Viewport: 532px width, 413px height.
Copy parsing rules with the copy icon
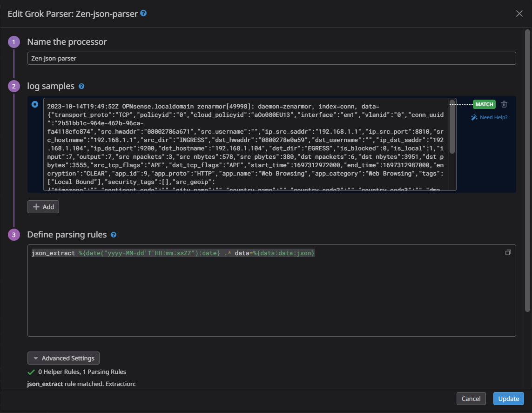[x=508, y=252]
